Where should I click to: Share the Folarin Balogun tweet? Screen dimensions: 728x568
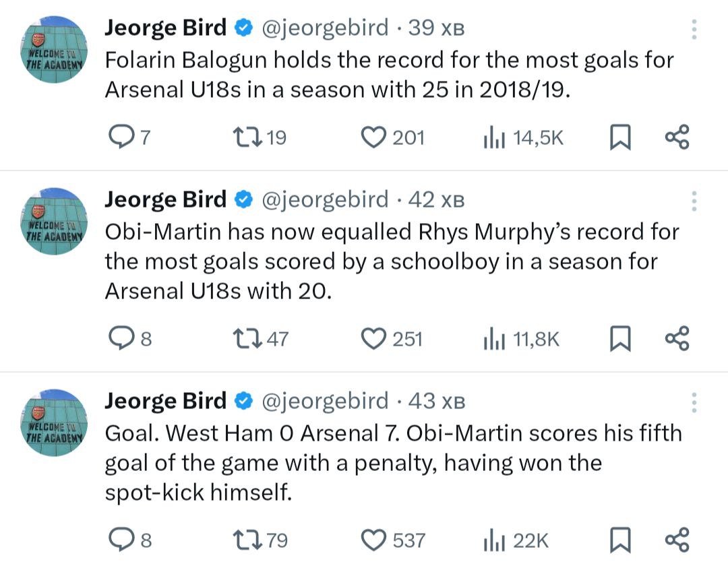[677, 137]
